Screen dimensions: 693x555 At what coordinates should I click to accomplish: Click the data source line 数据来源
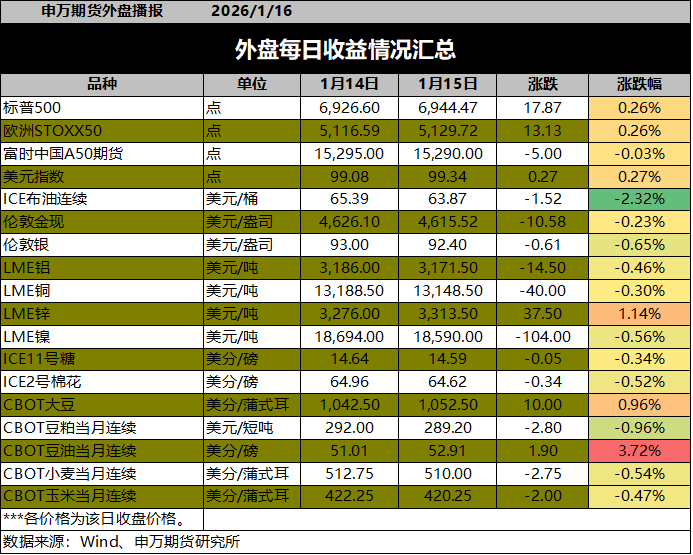[122, 542]
